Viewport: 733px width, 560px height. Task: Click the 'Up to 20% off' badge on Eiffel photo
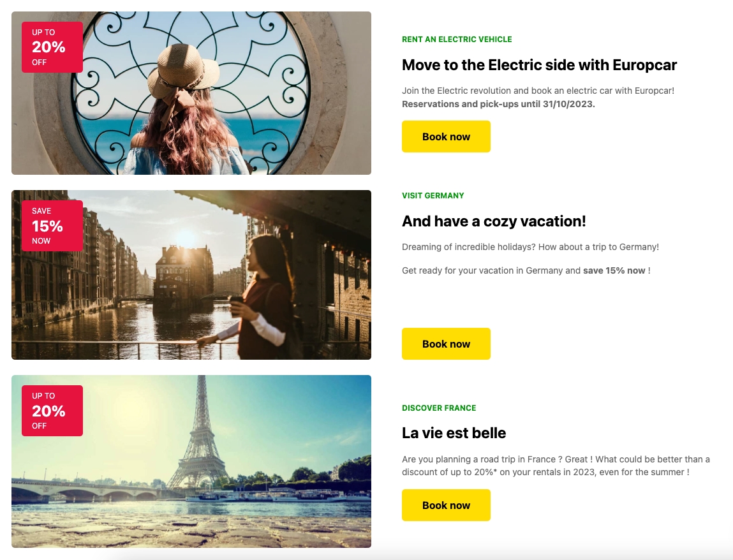[x=52, y=410]
